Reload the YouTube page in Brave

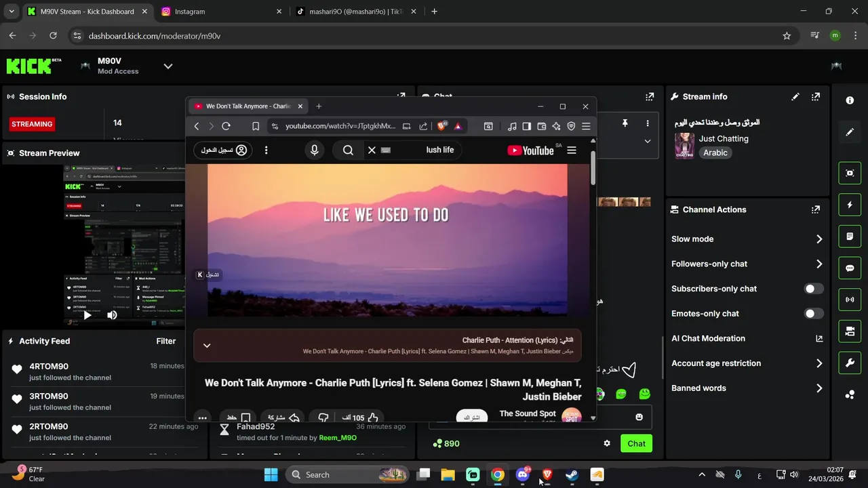(226, 126)
